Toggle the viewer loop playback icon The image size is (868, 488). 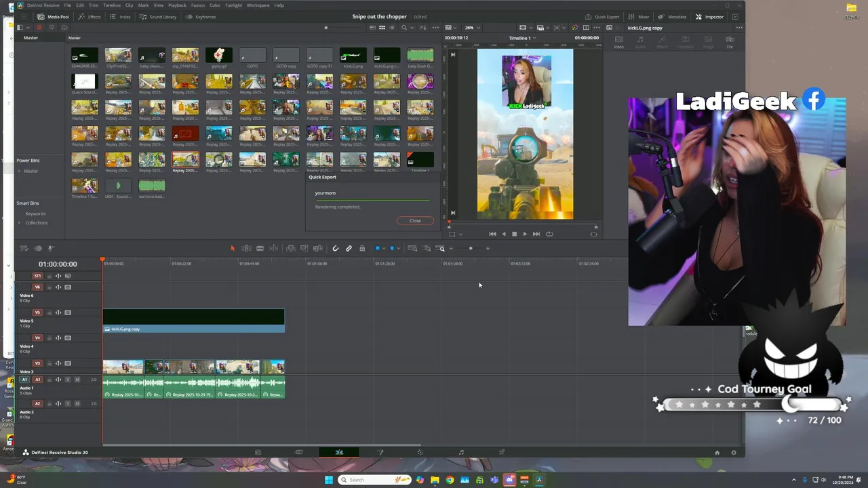coord(549,234)
